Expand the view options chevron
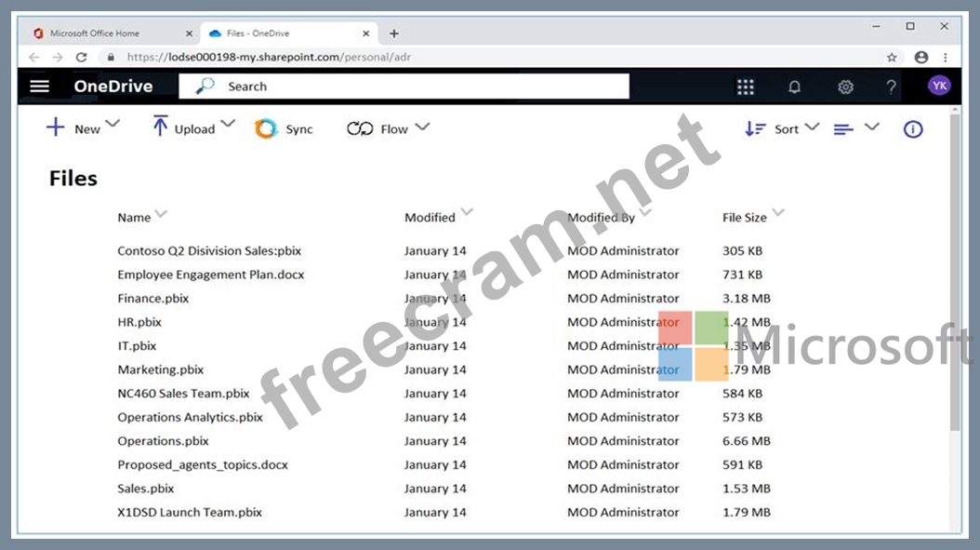This screenshot has height=550, width=980. click(872, 127)
